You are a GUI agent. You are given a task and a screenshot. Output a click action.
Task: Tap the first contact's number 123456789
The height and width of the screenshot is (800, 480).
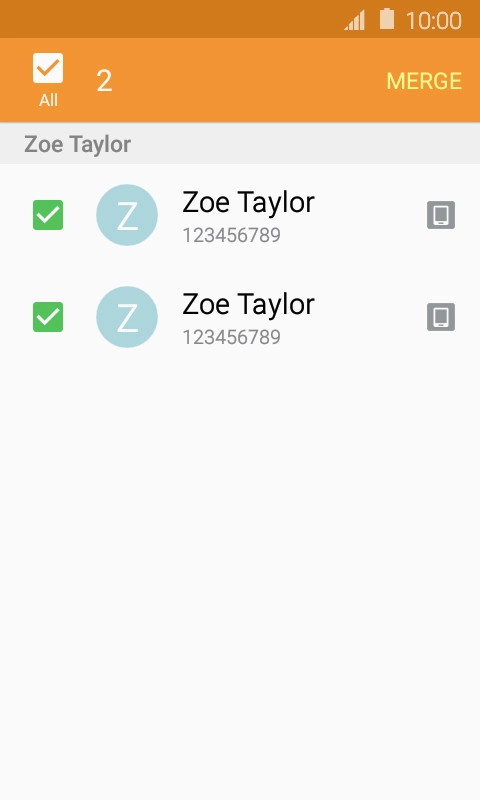(x=232, y=235)
